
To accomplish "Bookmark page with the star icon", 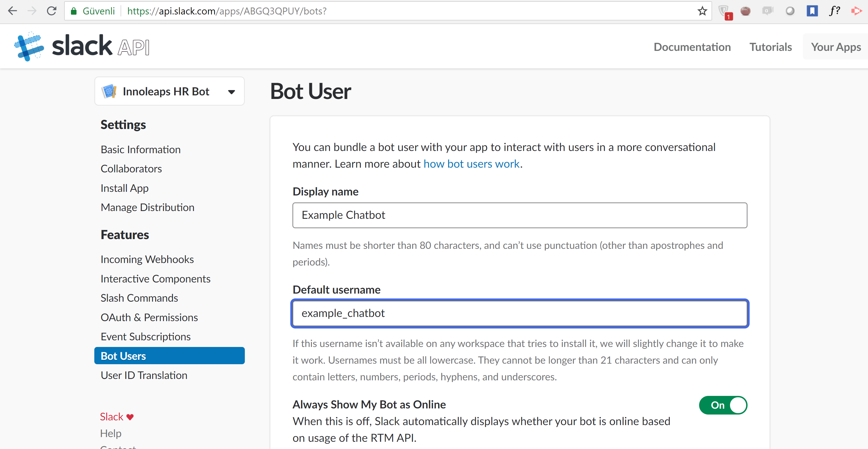I will pos(702,11).
